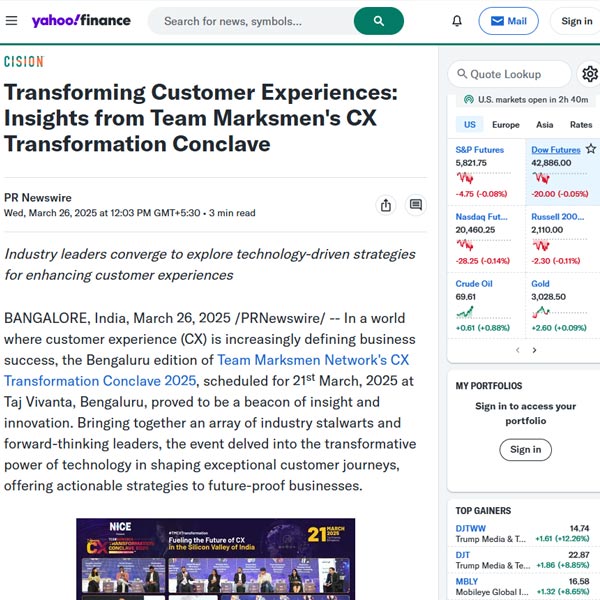The image size is (600, 600).
Task: Click the green search magnifier button
Action: coord(378,21)
